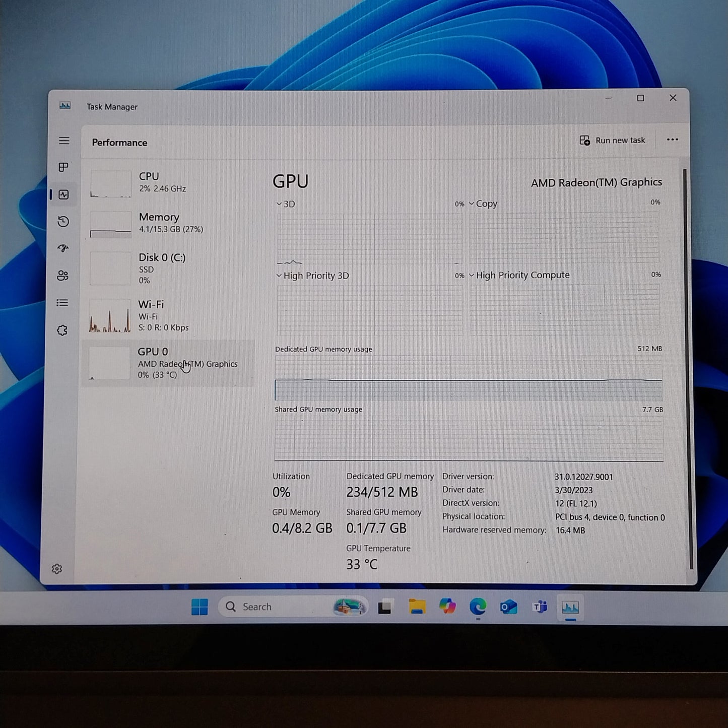The height and width of the screenshot is (728, 728).
Task: Select the Wi-Fi performance entry
Action: (169, 315)
